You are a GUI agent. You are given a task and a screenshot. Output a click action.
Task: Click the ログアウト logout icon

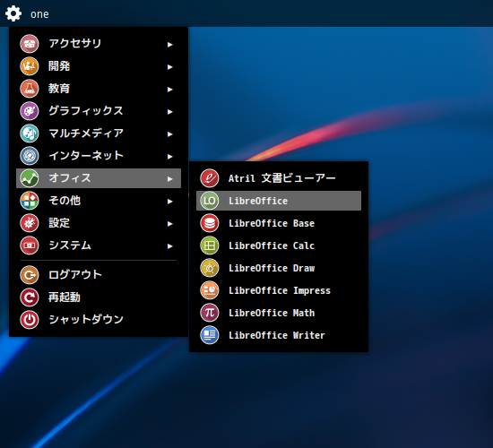click(30, 275)
